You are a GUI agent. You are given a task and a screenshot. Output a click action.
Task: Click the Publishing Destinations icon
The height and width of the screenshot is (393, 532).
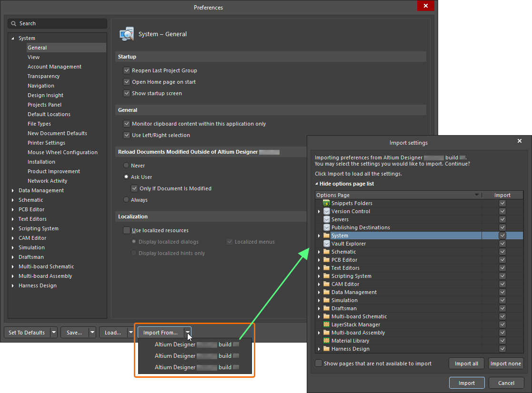click(x=326, y=227)
